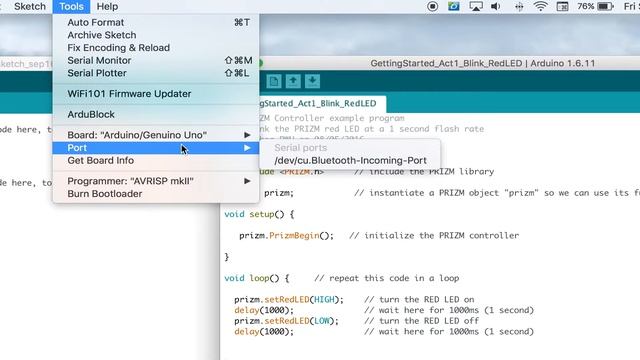Expand the Programmer: "AVRISP mkII" submenu arrow
The height and width of the screenshot is (360, 640).
click(x=247, y=181)
